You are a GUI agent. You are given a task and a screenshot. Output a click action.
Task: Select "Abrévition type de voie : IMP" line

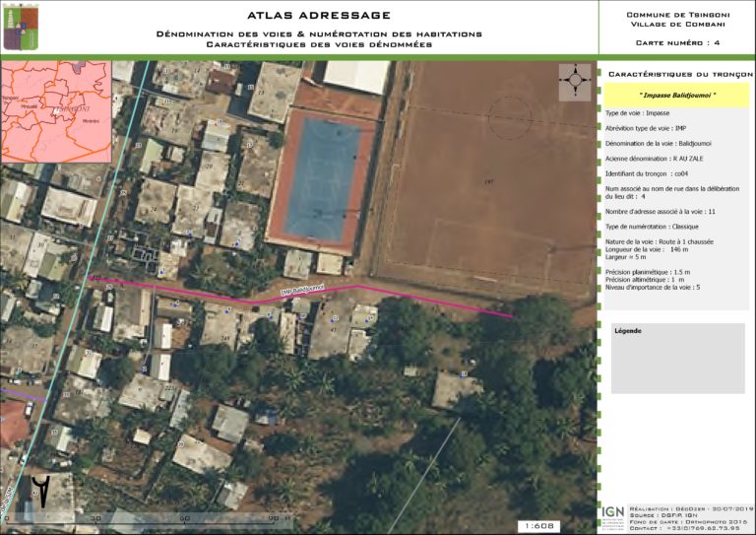[646, 128]
